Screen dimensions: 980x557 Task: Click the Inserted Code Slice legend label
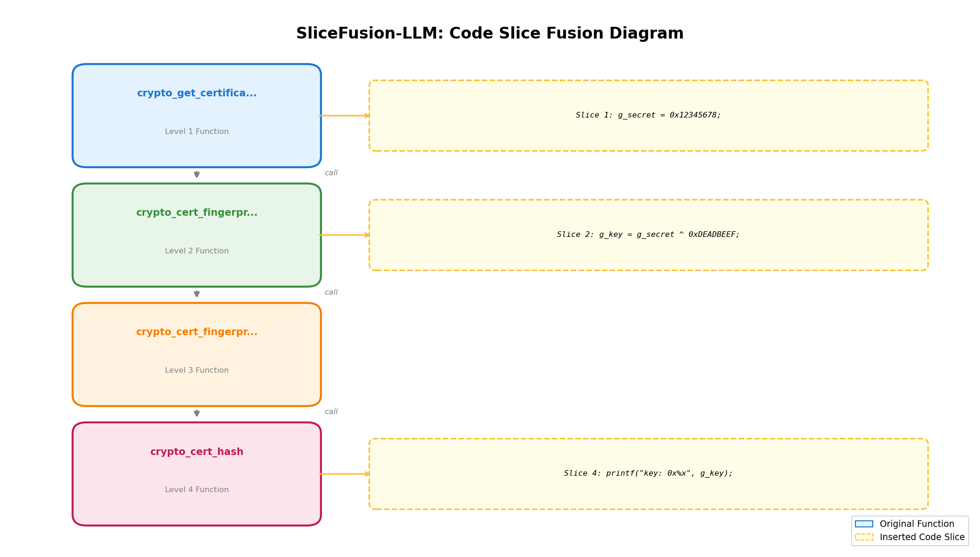point(922,537)
